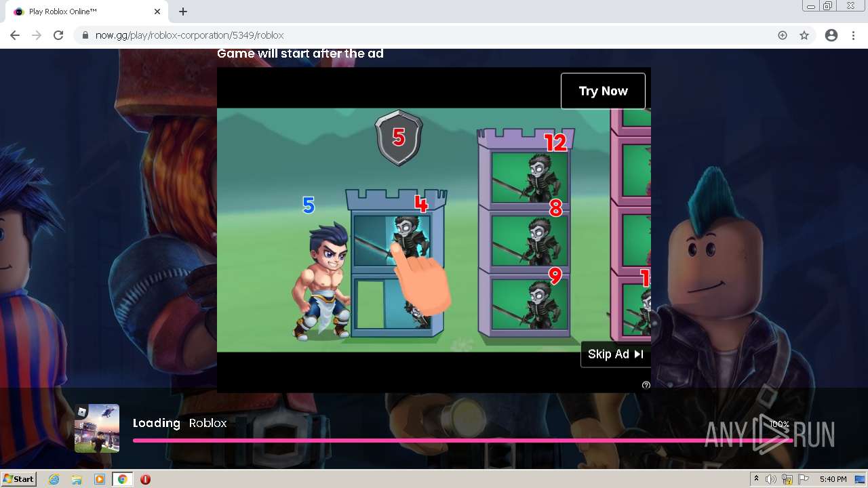Open the Chrome profile avatar
The image size is (868, 488).
tap(831, 35)
